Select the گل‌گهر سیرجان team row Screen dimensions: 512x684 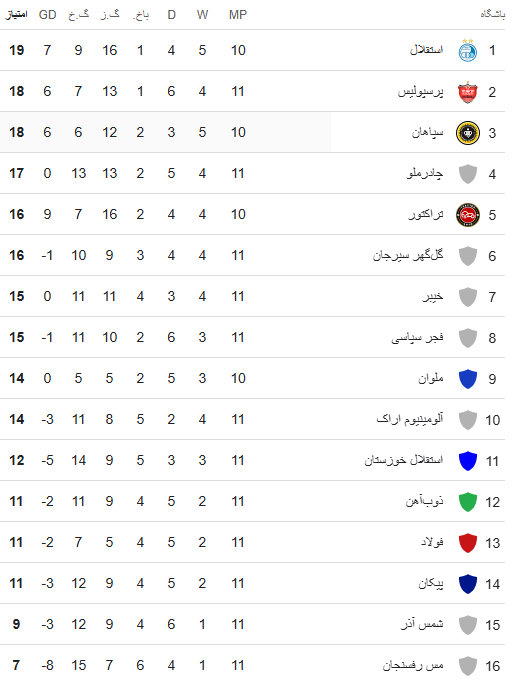pyautogui.click(x=253, y=255)
